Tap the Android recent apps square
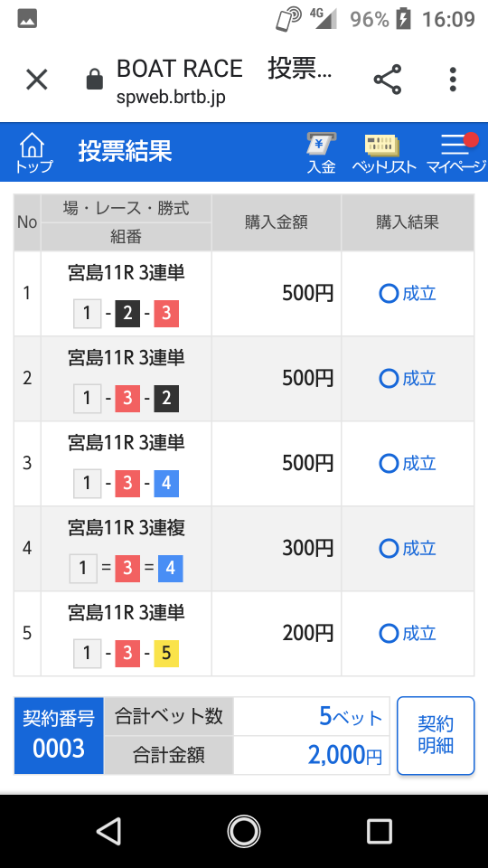Viewport: 488px width, 868px height. click(x=379, y=831)
